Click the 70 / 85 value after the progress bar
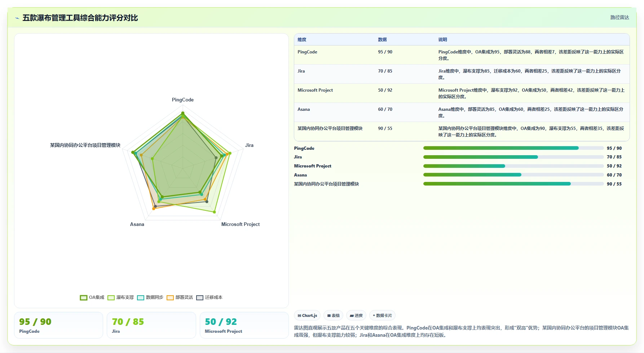Image resolution: width=644 pixels, height=353 pixels. point(614,157)
